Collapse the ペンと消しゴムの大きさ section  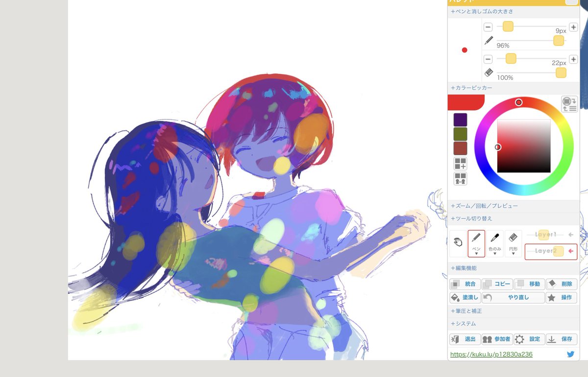coord(513,11)
